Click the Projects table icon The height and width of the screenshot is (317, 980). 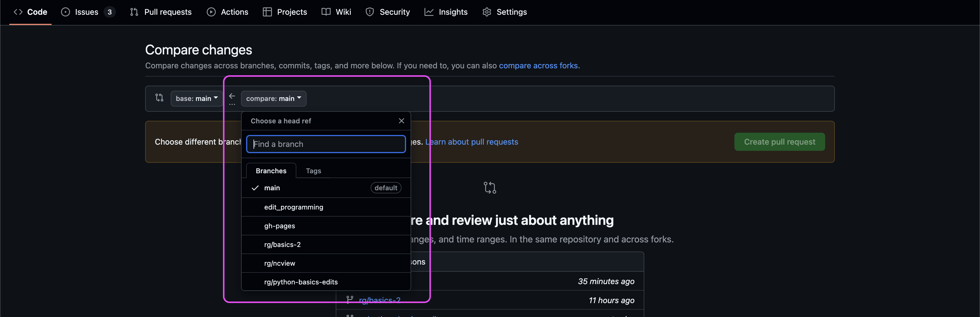coord(267,12)
